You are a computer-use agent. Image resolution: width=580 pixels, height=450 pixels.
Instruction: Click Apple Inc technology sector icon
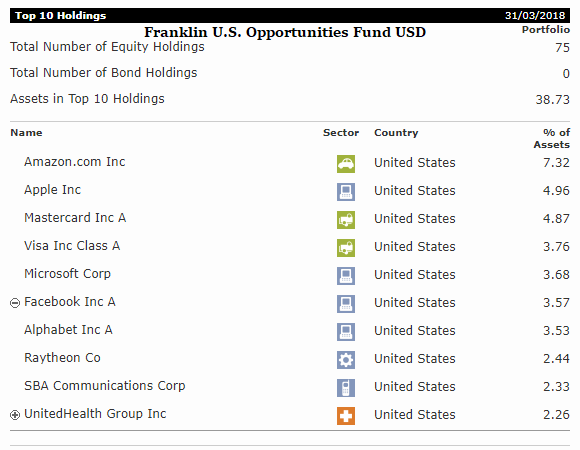point(346,192)
